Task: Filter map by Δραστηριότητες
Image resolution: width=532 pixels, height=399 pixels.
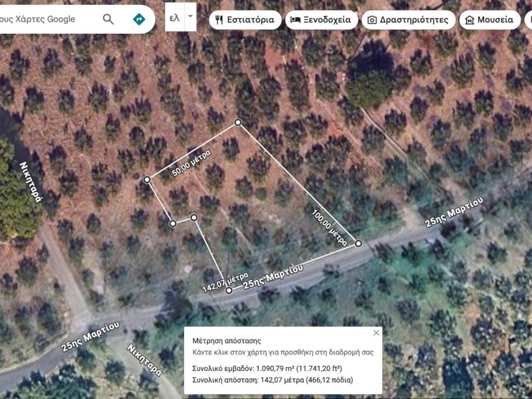Action: [408, 20]
